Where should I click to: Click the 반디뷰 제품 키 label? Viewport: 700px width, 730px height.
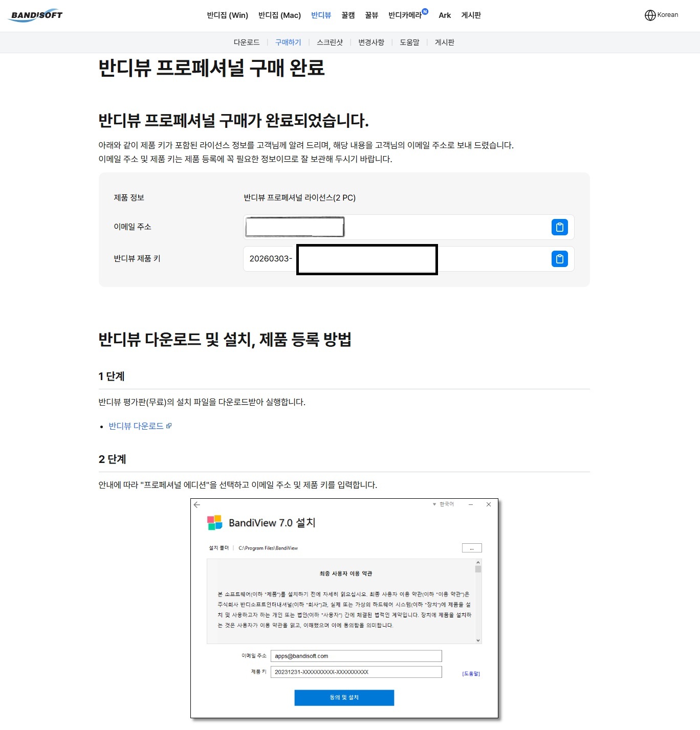pos(137,258)
